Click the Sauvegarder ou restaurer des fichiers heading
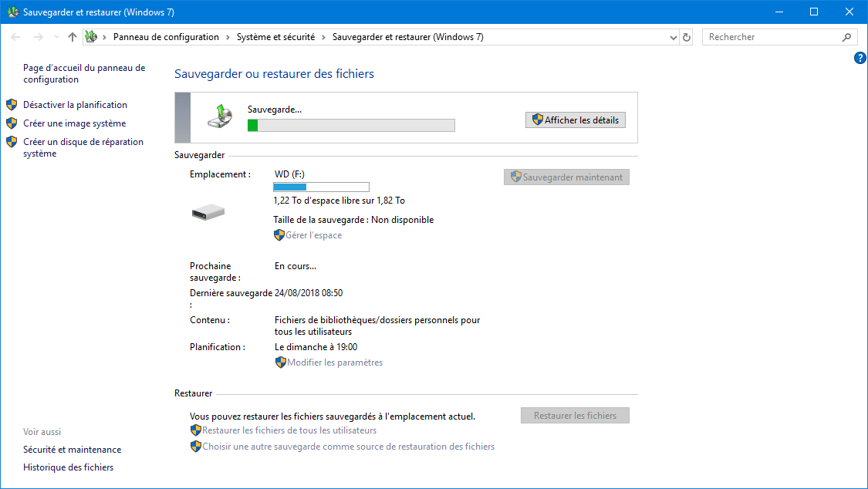Viewport: 868px width, 489px height. (x=274, y=73)
